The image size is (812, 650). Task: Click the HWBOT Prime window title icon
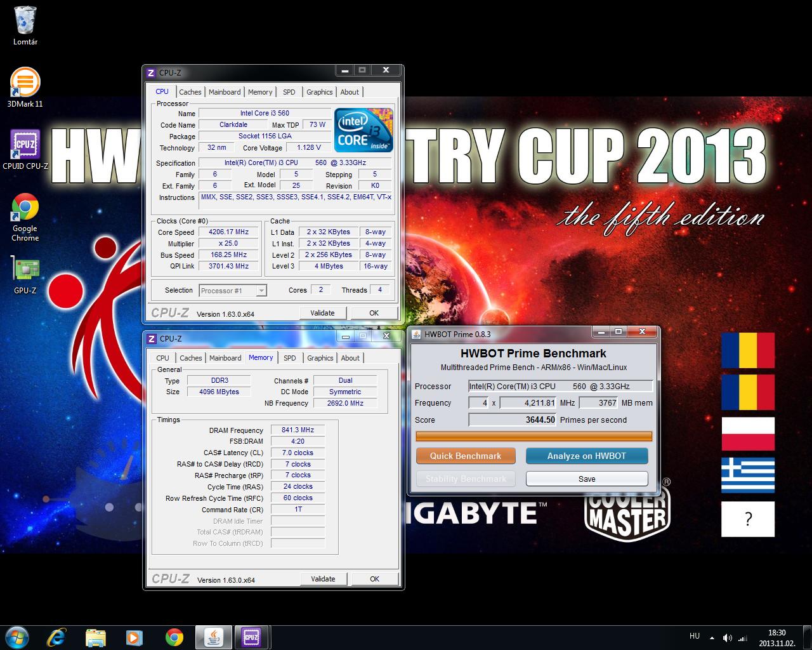click(416, 335)
